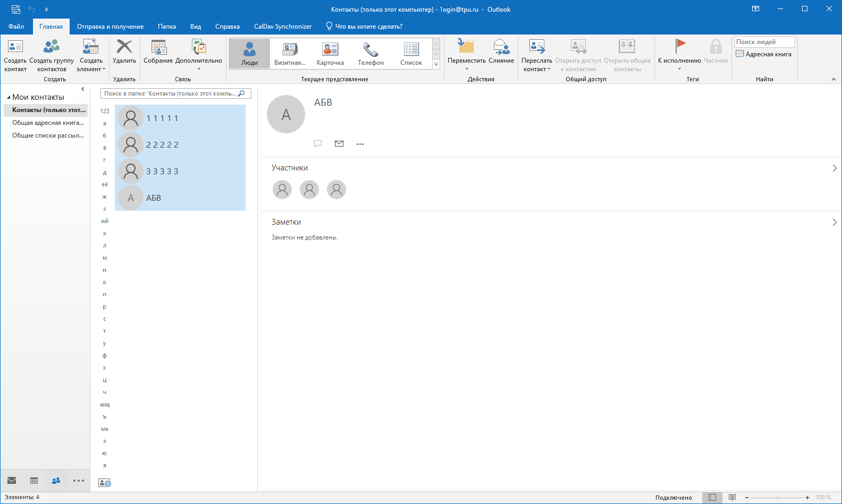Screen dimensions: 842x504
Task: Select the People view (Люди)
Action: (x=249, y=54)
